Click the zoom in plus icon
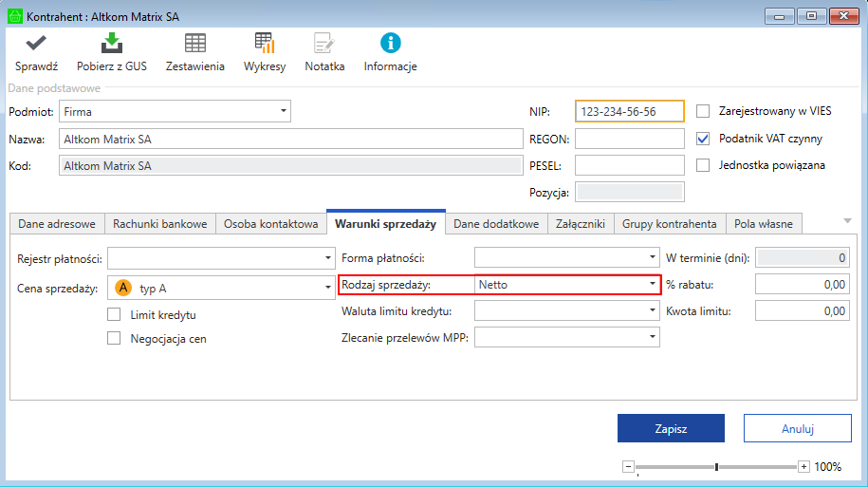This screenshot has height=487, width=868. point(803,467)
